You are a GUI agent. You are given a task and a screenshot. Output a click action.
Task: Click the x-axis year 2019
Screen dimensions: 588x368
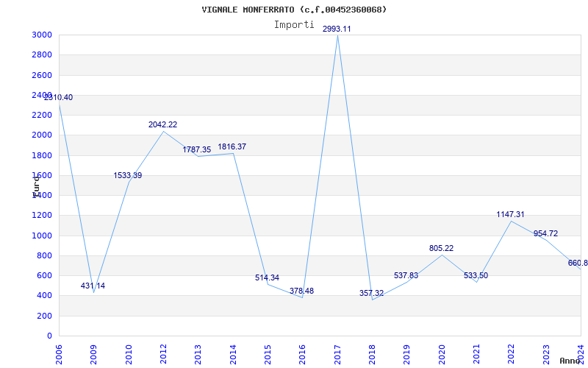[407, 353]
